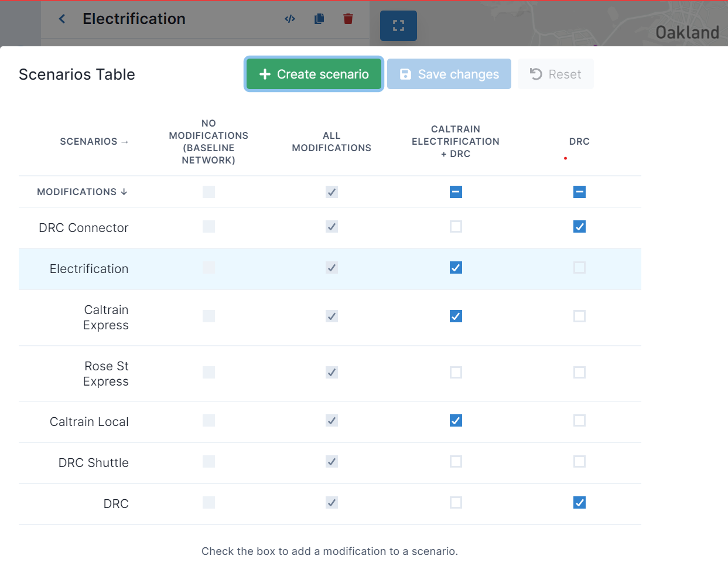728x576 pixels.
Task: Add Rose St Express to Caltrain Electrification + DRC
Action: coord(456,372)
